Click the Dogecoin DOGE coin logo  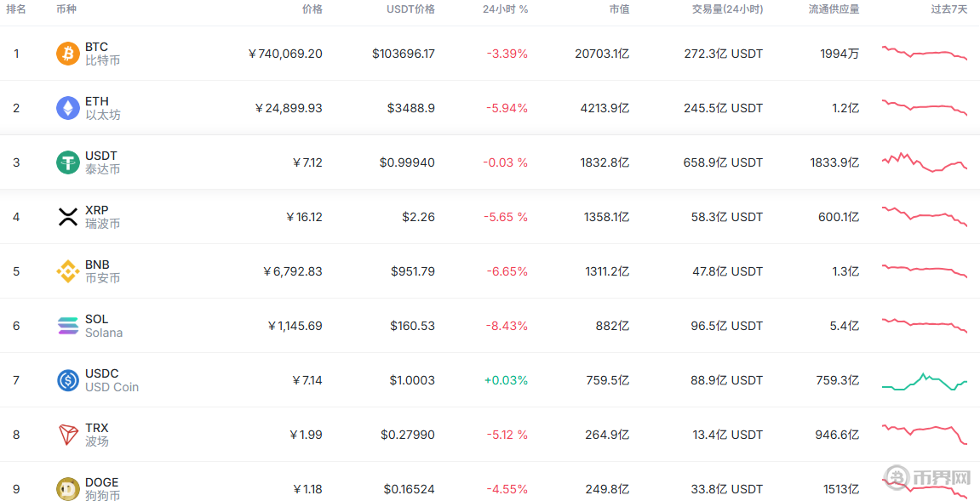point(68,489)
